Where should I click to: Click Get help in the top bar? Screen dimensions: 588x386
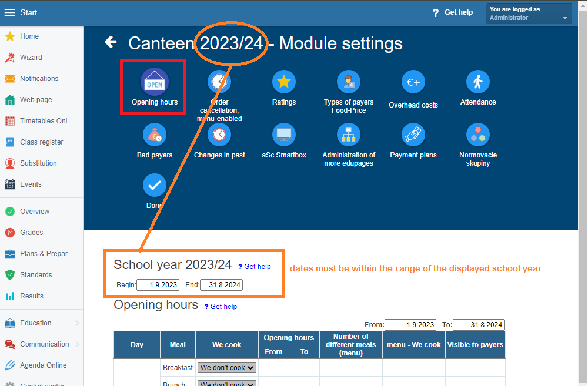pos(453,12)
